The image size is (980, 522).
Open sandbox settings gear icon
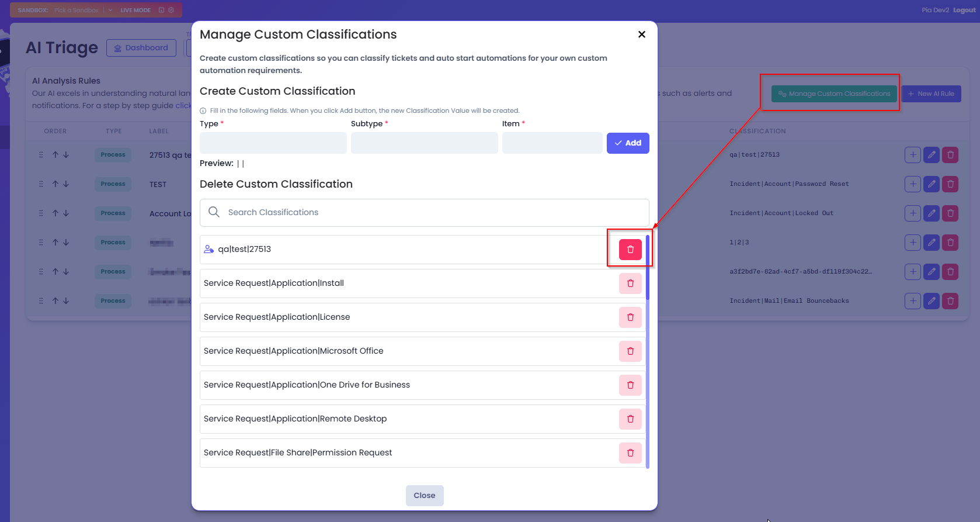pyautogui.click(x=171, y=10)
